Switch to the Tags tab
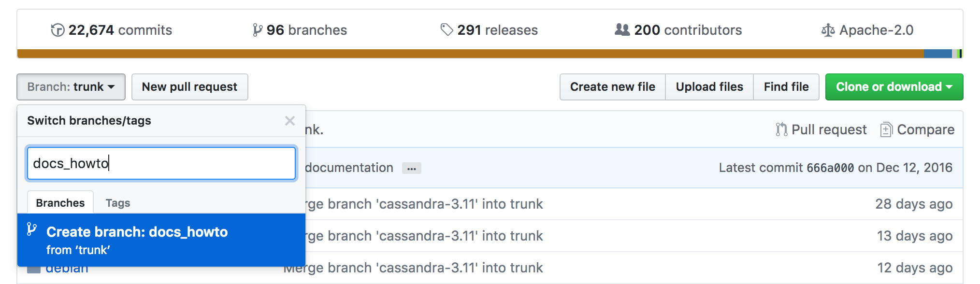Screen dimensions: 980x284 click(x=118, y=203)
